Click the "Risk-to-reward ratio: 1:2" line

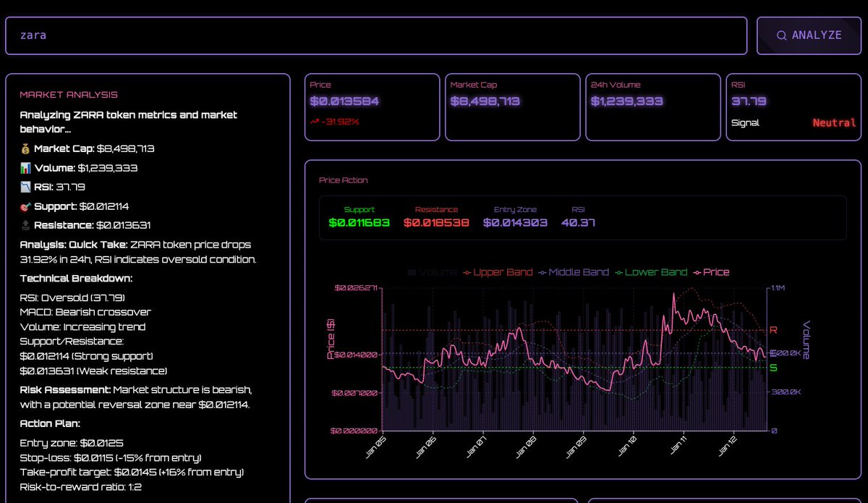click(81, 486)
